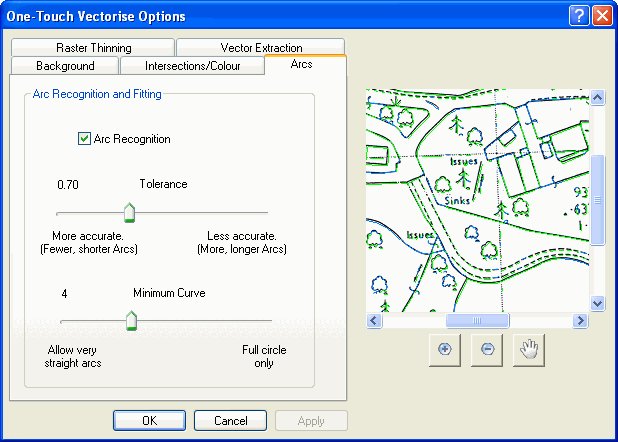The image size is (618, 442).
Task: Click the Minimum Curve slider handle
Action: pos(131,321)
